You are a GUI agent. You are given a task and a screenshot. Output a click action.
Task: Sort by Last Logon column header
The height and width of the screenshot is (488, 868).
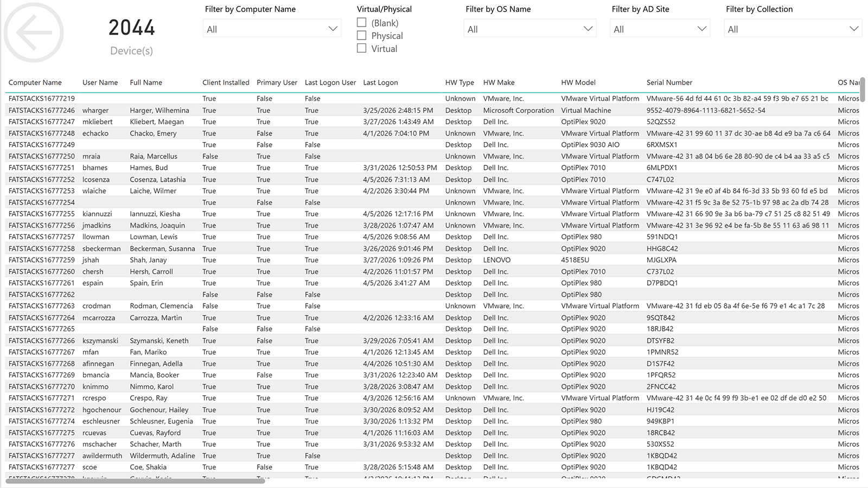pos(380,82)
